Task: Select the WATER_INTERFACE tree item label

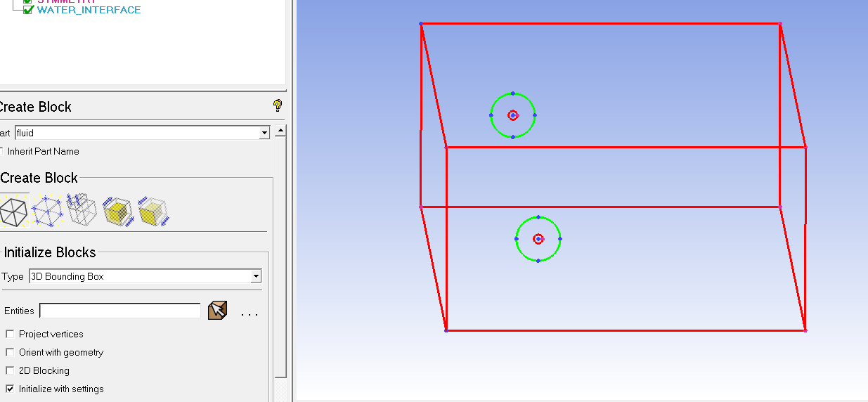Action: 89,10
